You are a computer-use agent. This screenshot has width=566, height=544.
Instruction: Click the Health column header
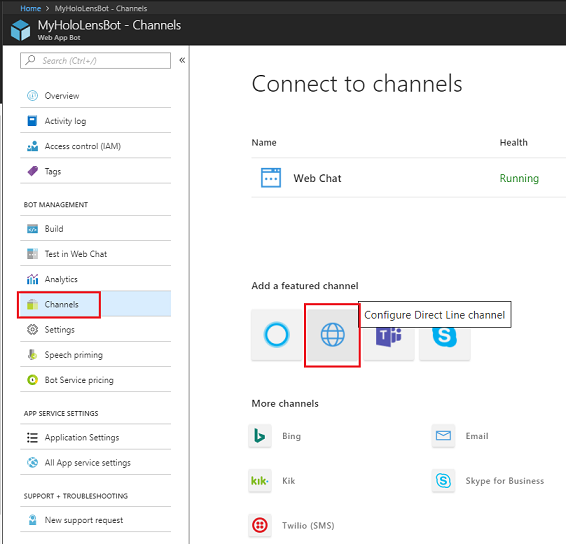pos(513,143)
